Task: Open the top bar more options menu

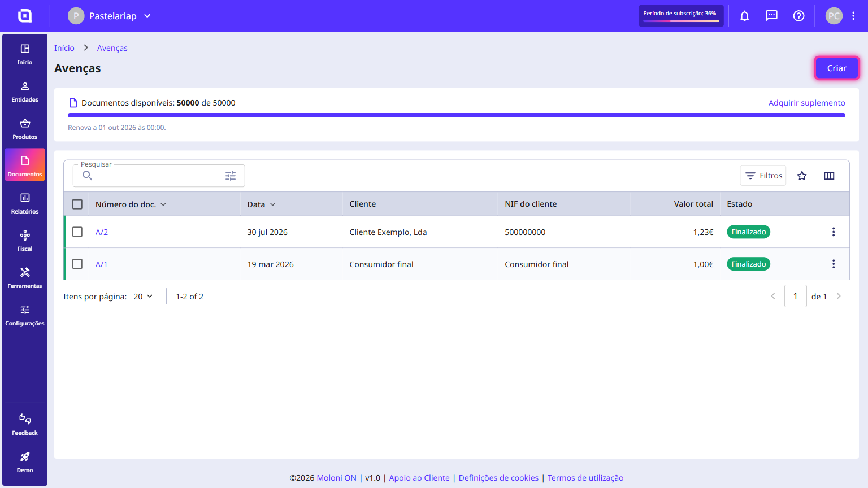Action: click(853, 16)
